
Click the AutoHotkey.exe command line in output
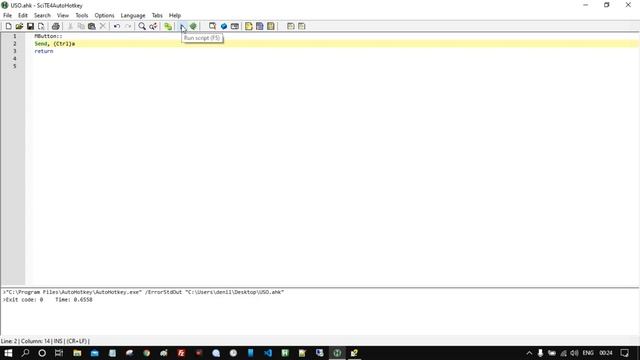pyautogui.click(x=143, y=292)
